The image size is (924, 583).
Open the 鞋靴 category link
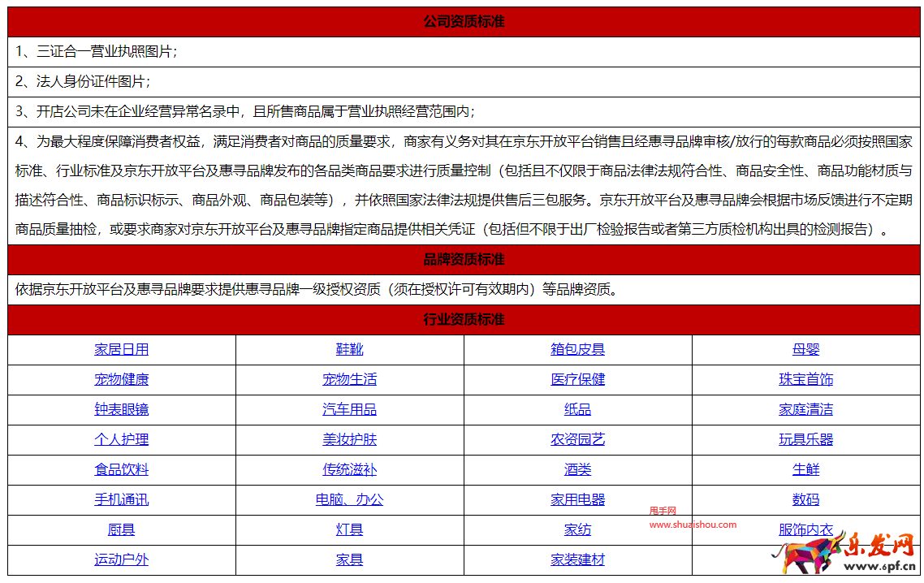(349, 350)
